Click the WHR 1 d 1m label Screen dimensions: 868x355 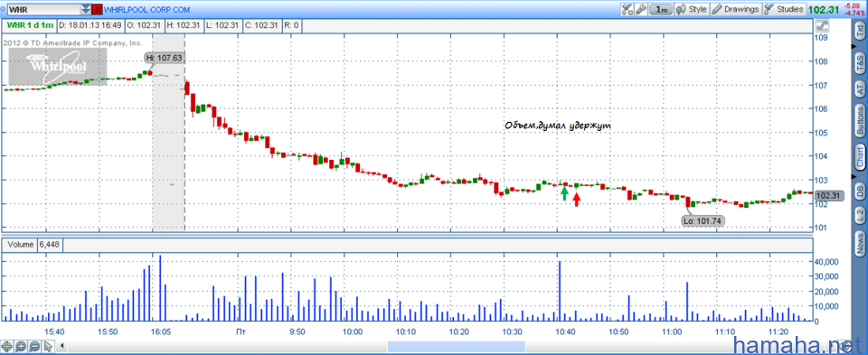[x=30, y=25]
